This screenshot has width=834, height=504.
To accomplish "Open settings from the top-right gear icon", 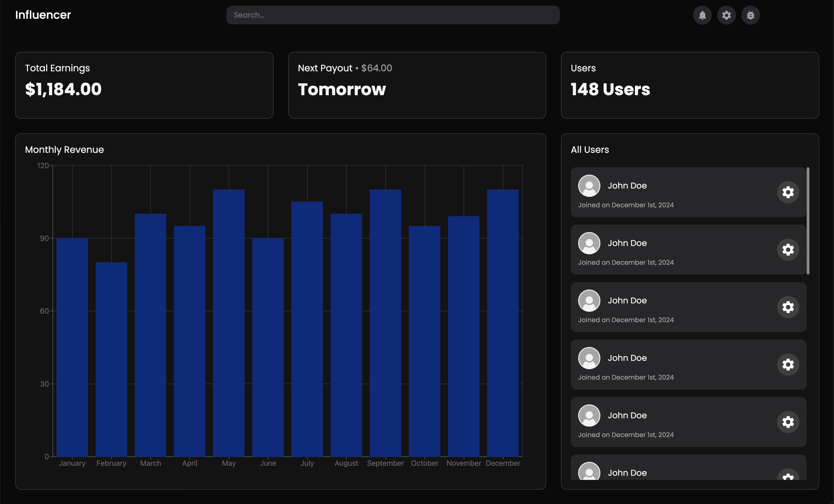I will click(x=726, y=15).
